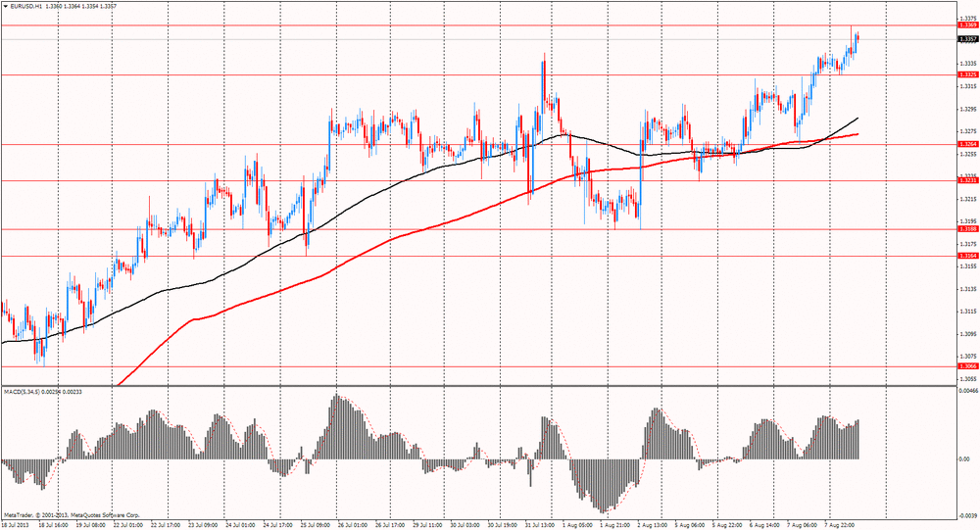Click the 1.3095 value on price scale
The width and height of the screenshot is (980, 530).
pyautogui.click(x=969, y=334)
